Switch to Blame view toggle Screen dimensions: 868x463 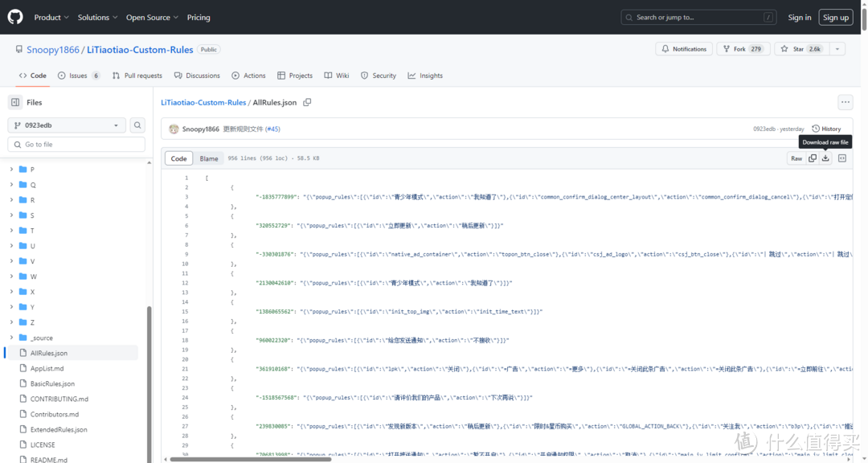(209, 158)
